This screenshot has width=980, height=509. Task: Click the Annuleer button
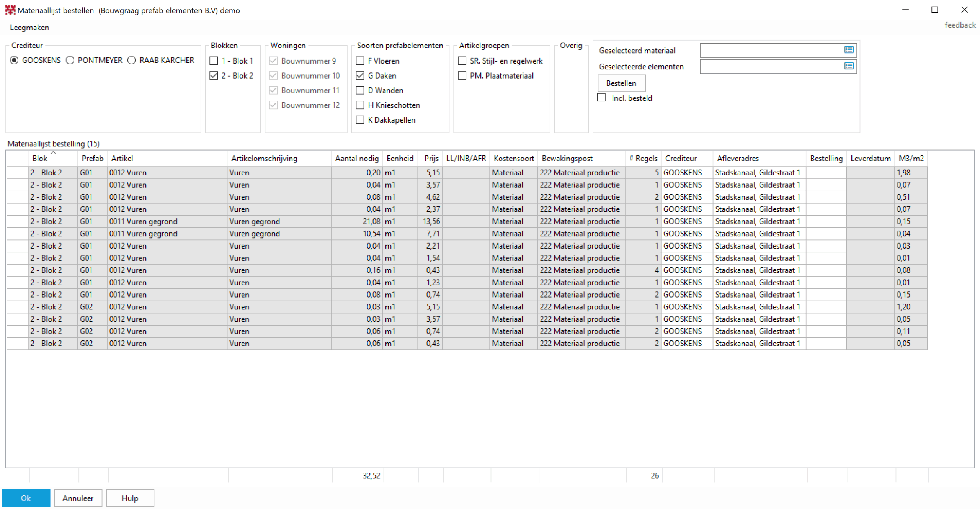tap(78, 498)
